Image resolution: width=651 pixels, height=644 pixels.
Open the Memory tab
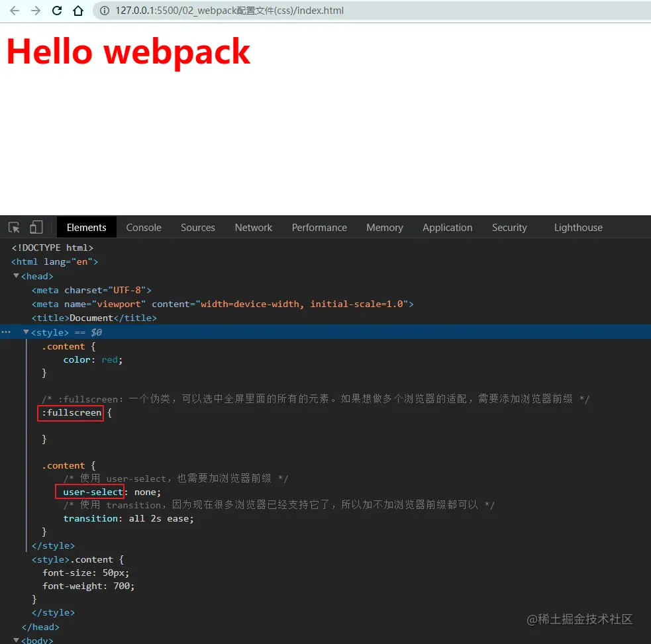(x=385, y=228)
